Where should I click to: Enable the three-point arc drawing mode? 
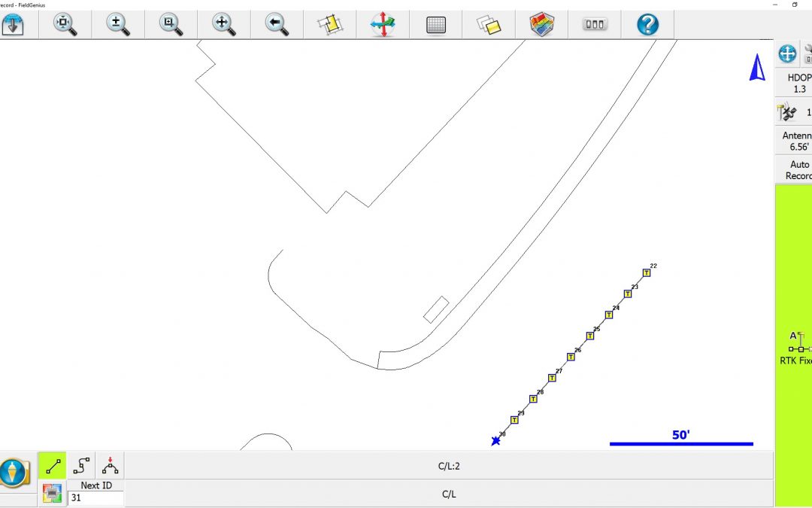110,466
